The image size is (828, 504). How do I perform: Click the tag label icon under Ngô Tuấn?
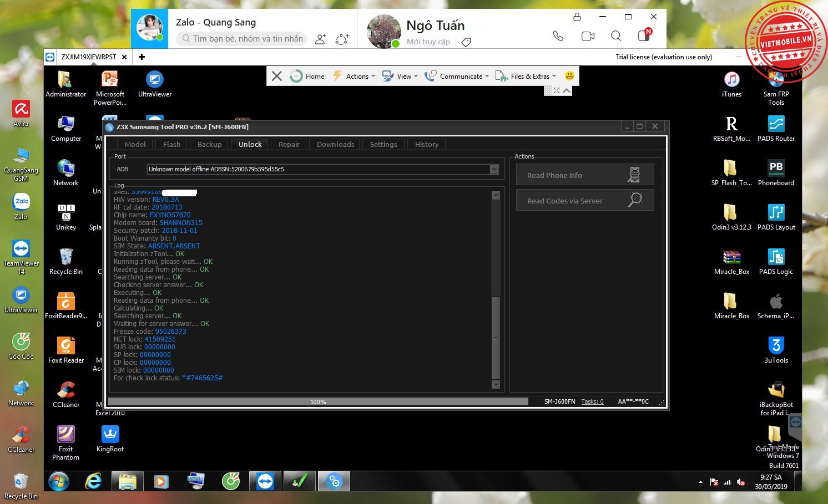coord(466,42)
